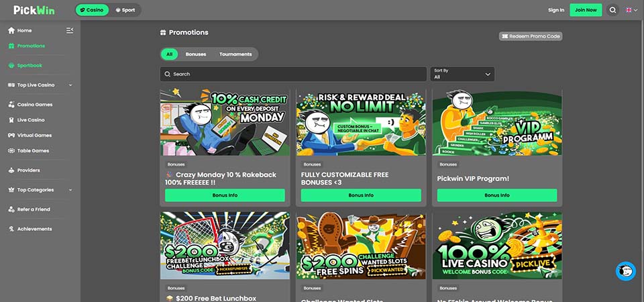Click the Home house icon

(x=11, y=30)
